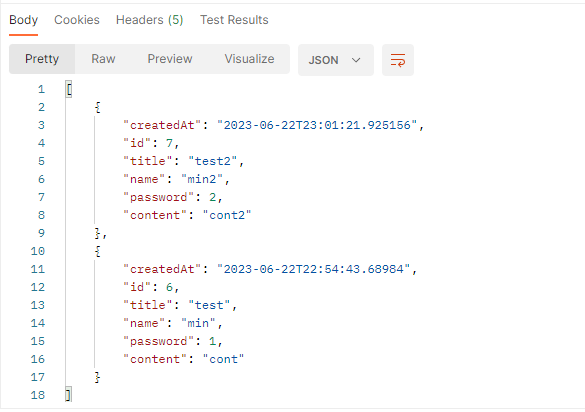
Task: Select the Preview view mode
Action: click(x=170, y=59)
